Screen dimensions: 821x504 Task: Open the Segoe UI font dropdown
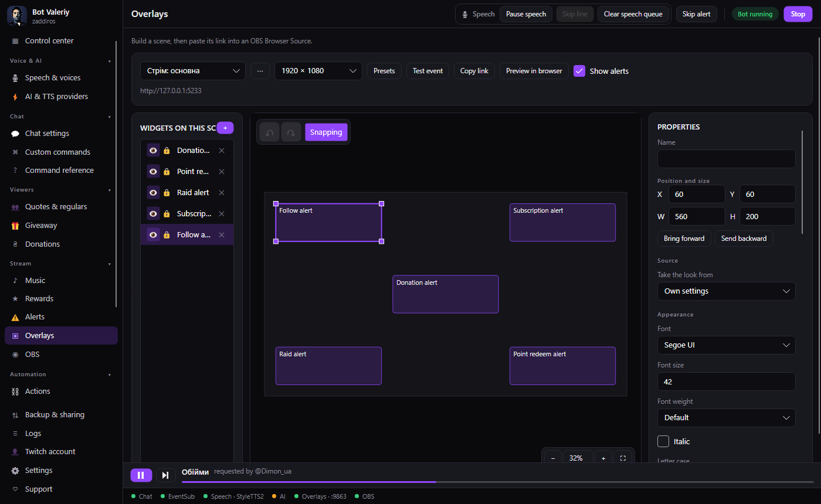point(727,345)
